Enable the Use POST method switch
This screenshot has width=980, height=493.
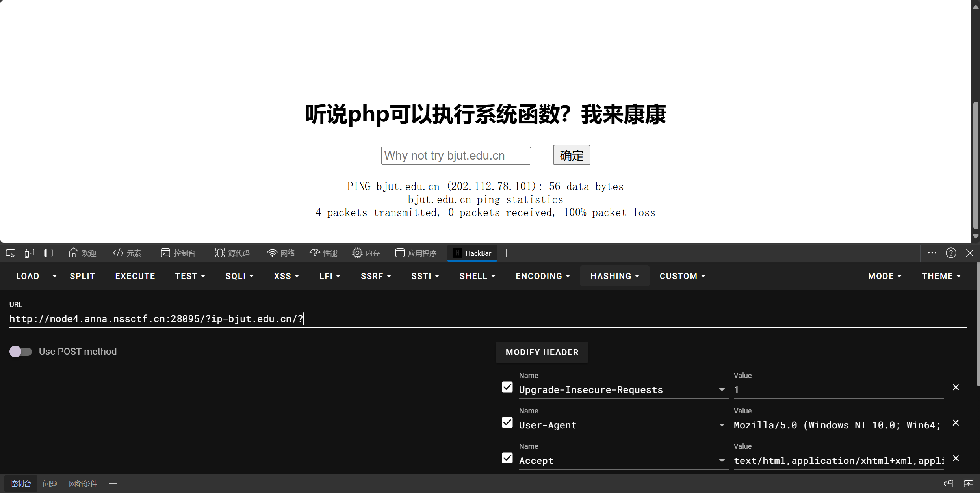20,352
